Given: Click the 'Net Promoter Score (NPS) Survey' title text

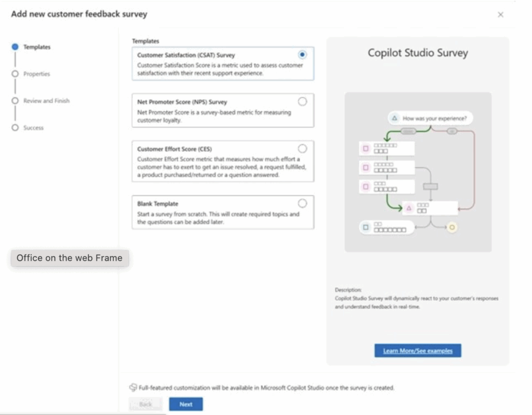Looking at the screenshot, I should tap(182, 102).
